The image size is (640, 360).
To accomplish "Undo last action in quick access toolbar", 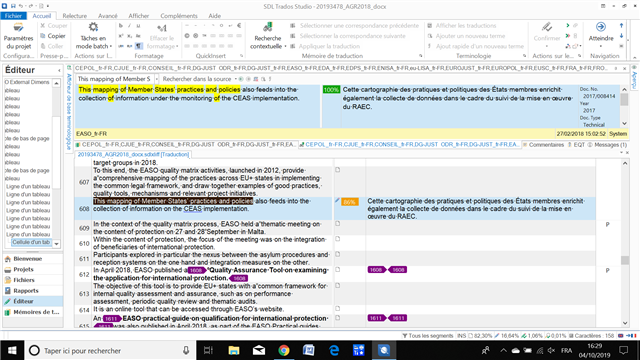I will (x=21, y=6).
